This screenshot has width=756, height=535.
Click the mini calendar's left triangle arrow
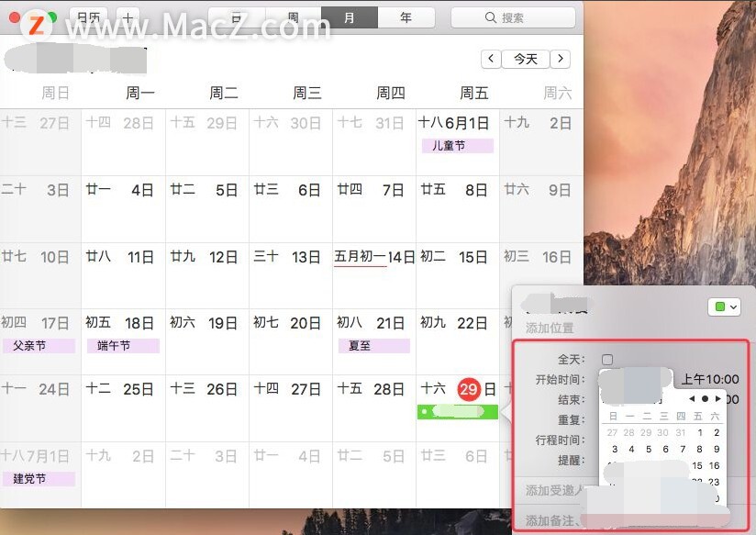692,398
